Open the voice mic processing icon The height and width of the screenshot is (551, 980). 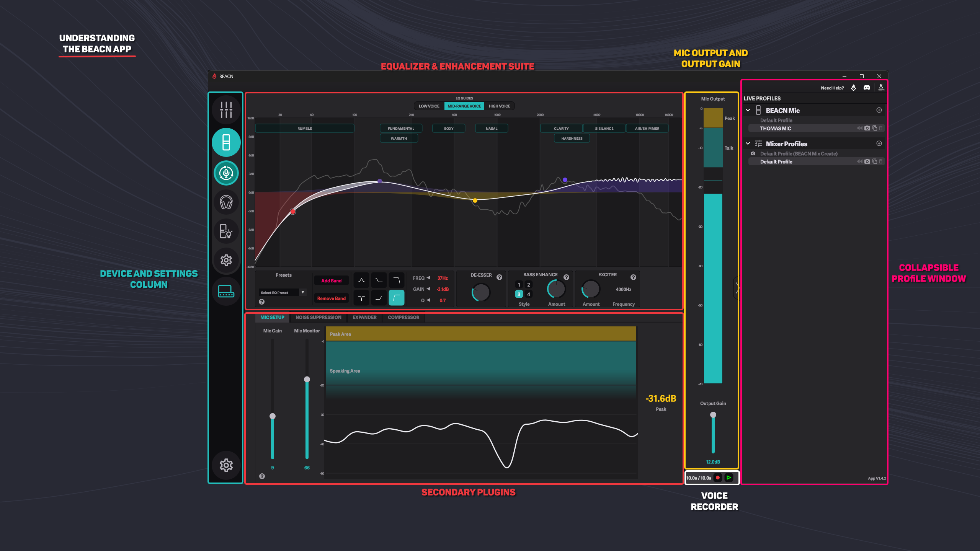coord(226,173)
